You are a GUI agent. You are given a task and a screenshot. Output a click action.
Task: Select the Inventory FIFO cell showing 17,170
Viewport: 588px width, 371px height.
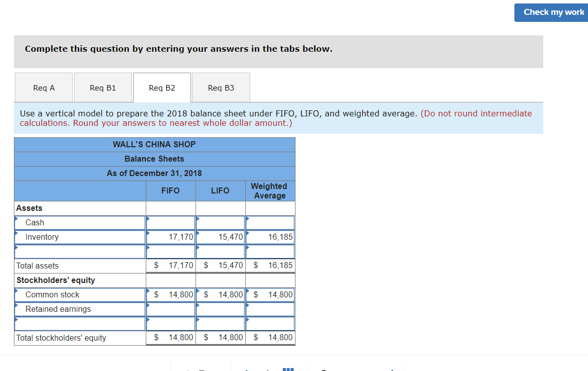pyautogui.click(x=171, y=237)
